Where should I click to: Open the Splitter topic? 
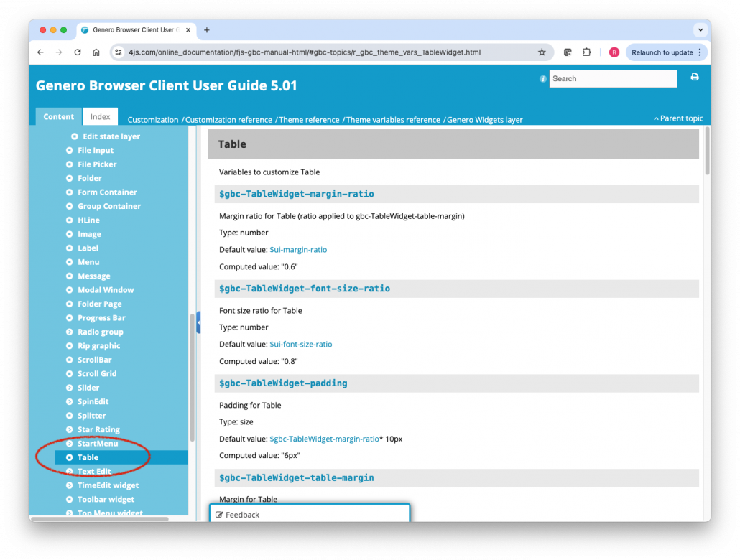point(91,416)
